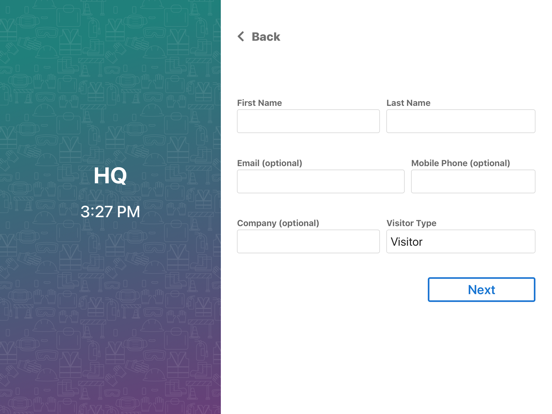Click the Company (optional) text box
Image resolution: width=552 pixels, height=414 pixels.
[308, 242]
